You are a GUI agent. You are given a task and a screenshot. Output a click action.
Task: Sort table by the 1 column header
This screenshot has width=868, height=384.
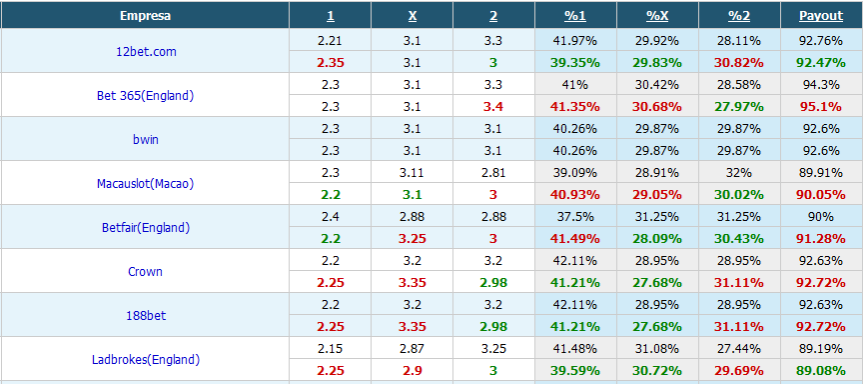pos(330,16)
